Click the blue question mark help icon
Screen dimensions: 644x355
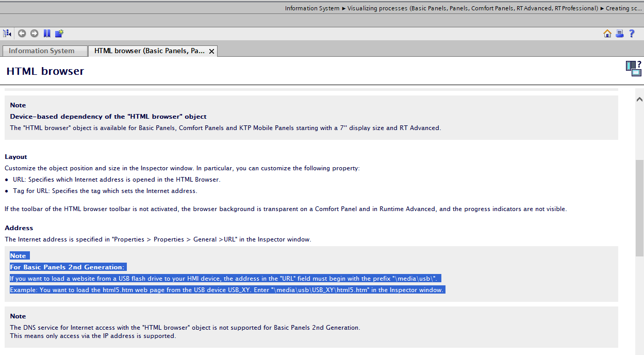point(632,34)
